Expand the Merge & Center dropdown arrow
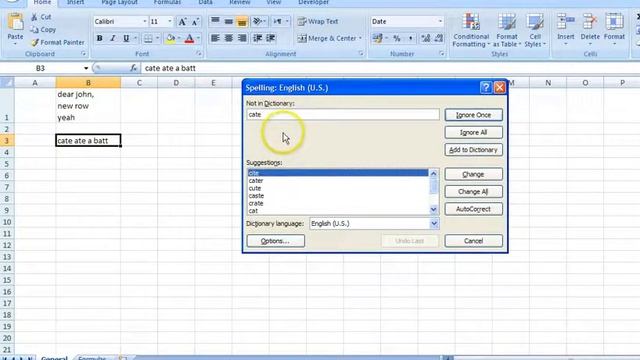Screen dimensions: 640x360 360,38
